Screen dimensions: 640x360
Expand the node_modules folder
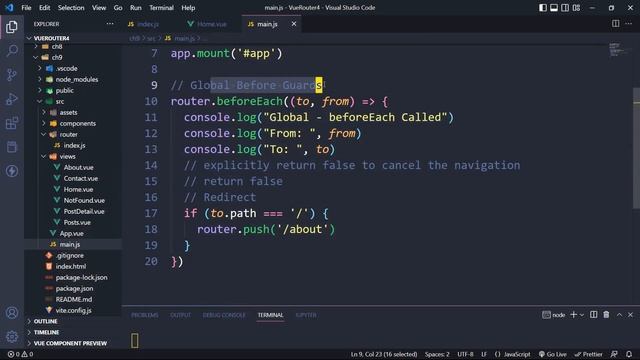point(73,79)
